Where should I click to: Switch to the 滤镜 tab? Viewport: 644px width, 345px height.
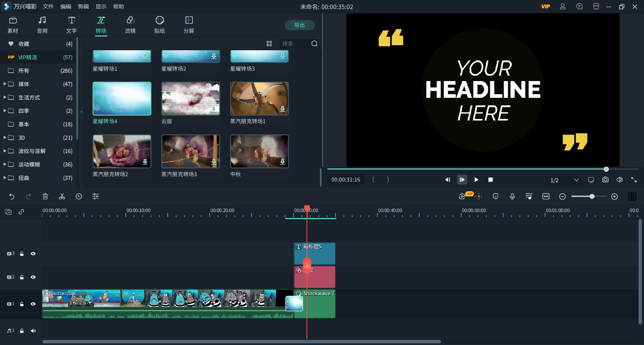pos(130,25)
